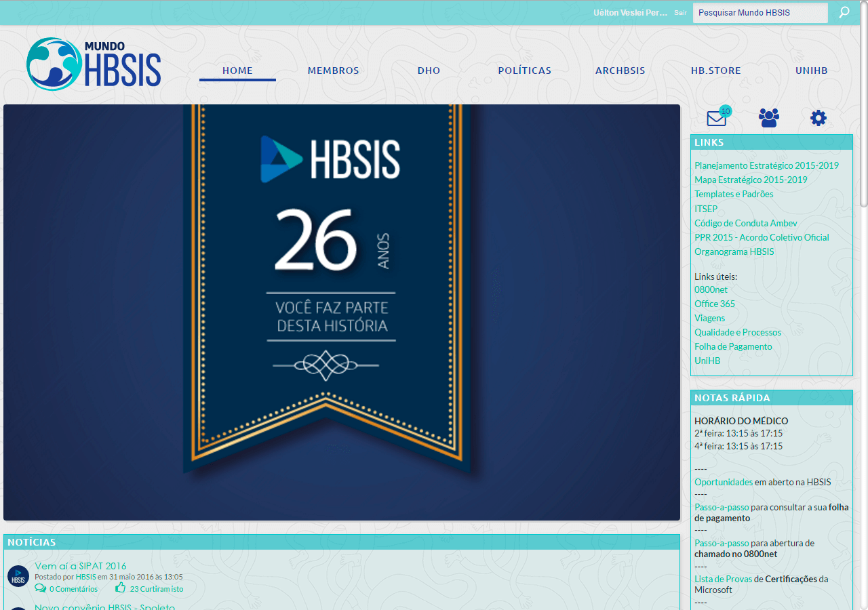
Task: Open Planejamento Estratégico 2015-2019 link
Action: [x=766, y=165]
